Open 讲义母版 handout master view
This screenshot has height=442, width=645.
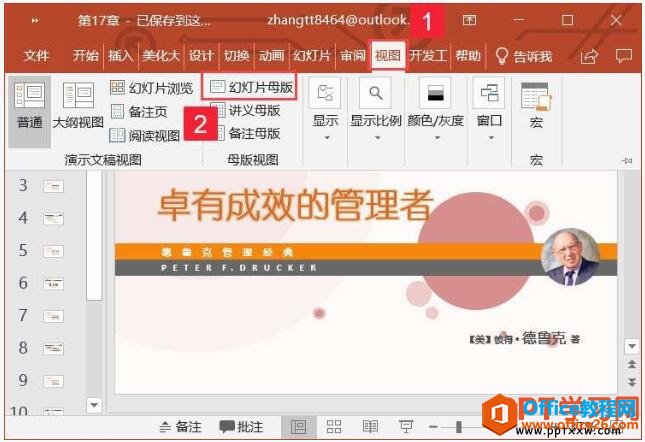point(248,110)
